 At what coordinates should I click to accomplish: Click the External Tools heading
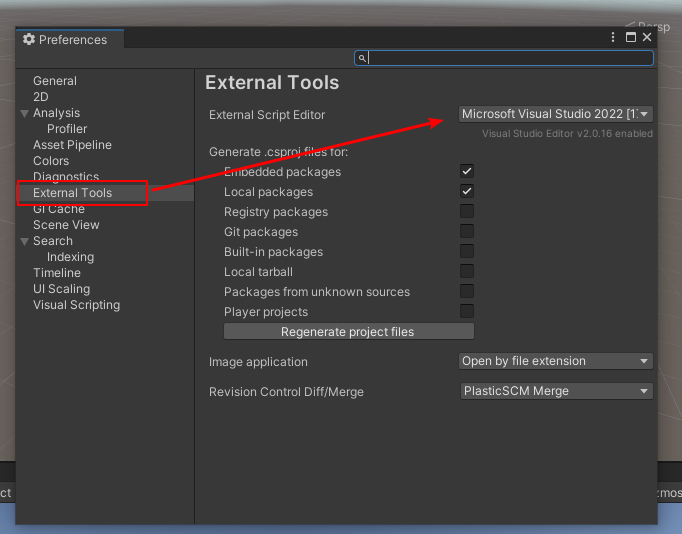tap(272, 83)
